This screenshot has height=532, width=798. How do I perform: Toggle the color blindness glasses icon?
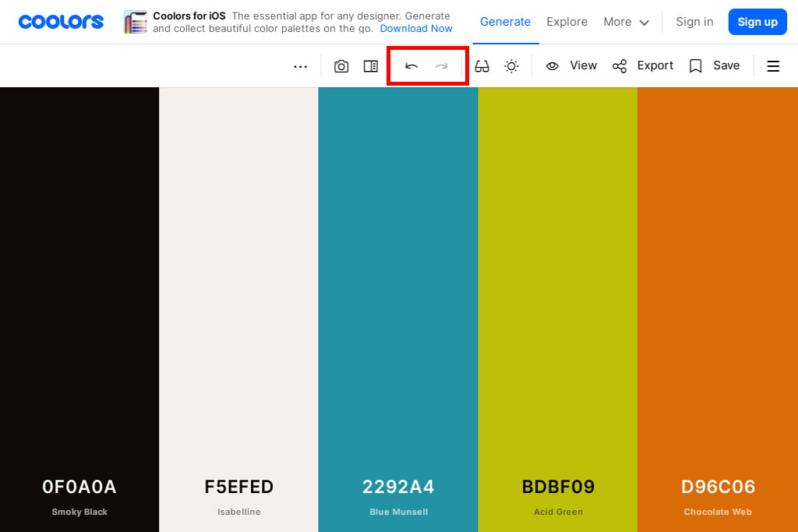482,66
